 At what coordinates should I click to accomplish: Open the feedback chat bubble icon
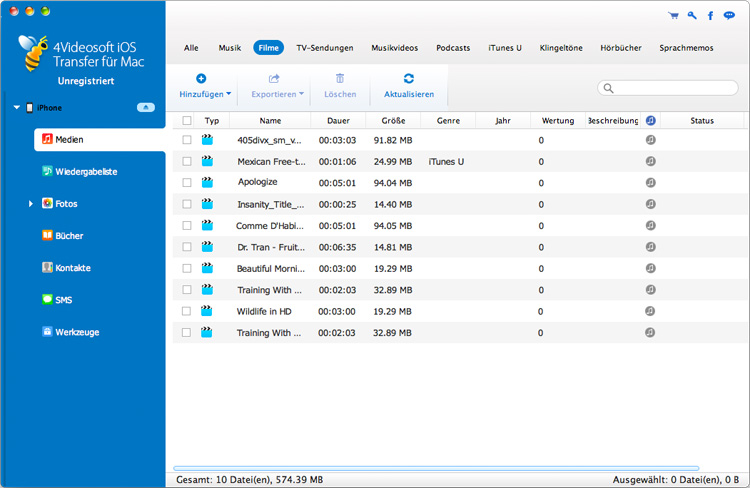[729, 16]
